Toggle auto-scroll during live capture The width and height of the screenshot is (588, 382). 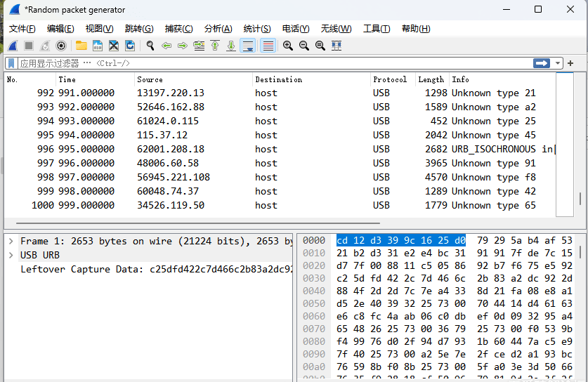(x=248, y=46)
